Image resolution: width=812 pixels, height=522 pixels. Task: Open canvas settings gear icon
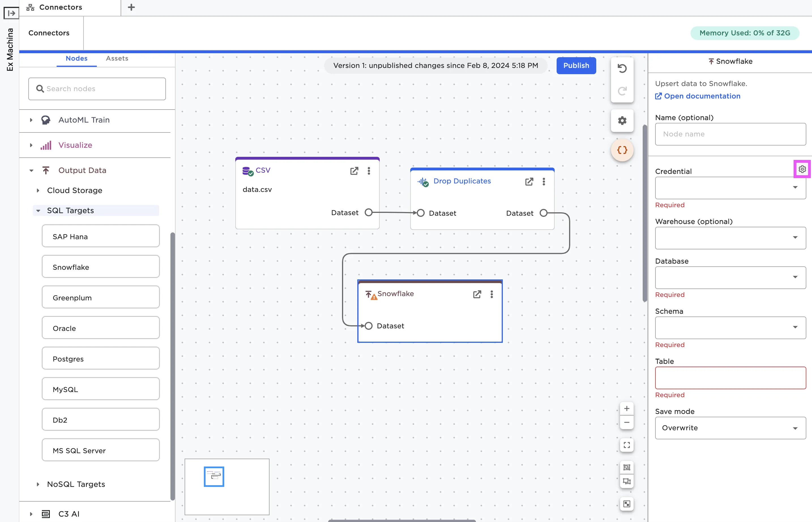coord(622,121)
